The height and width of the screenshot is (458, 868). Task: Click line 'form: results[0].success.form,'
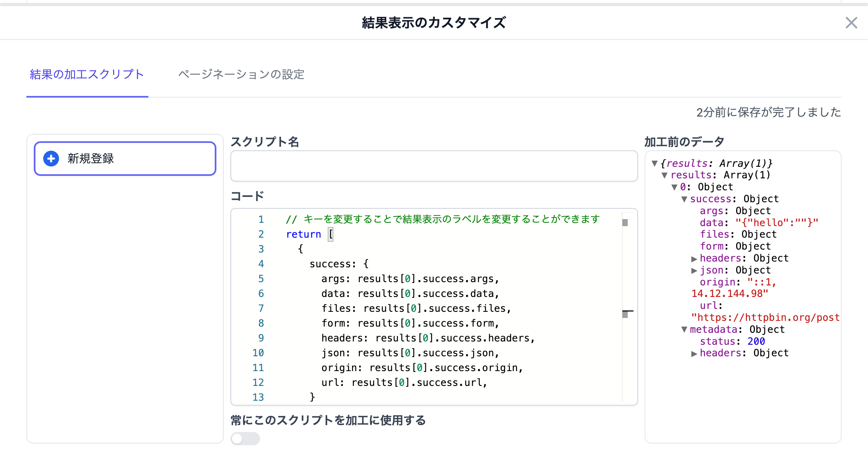410,323
